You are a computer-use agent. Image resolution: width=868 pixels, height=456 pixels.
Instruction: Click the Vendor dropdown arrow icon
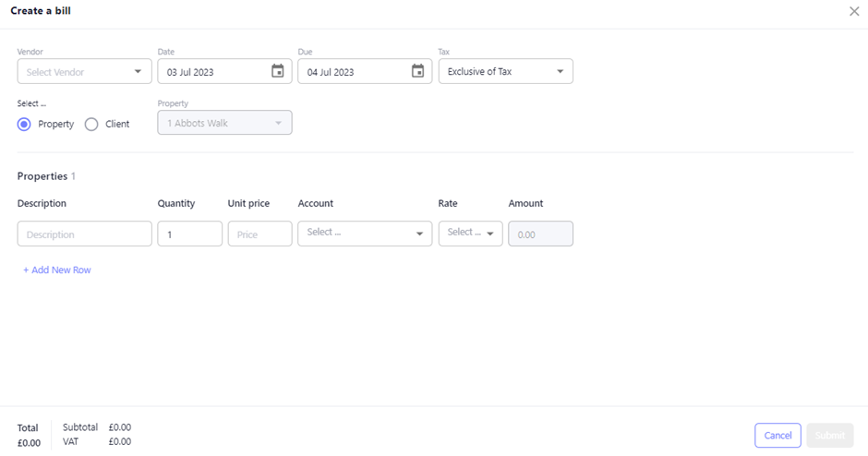[138, 72]
